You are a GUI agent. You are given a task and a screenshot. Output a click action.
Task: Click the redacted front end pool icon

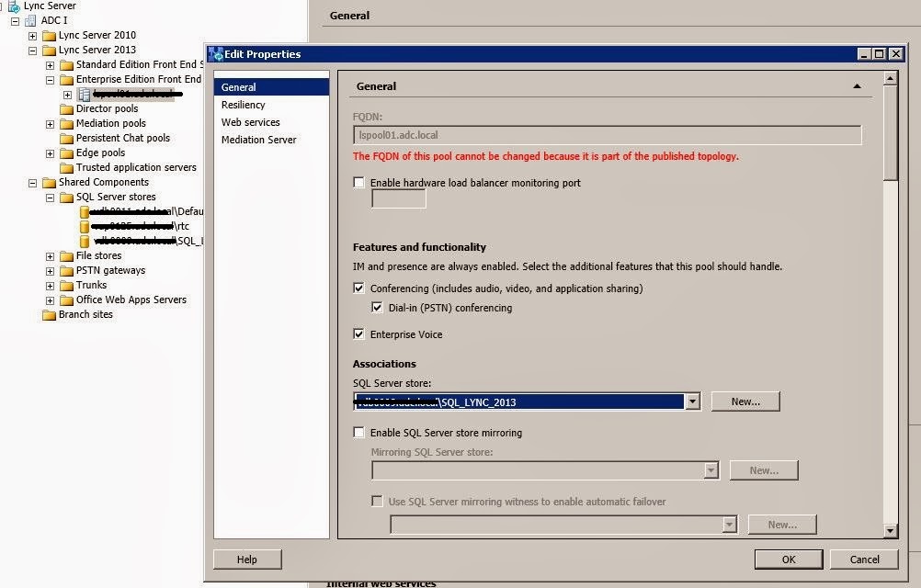[x=84, y=95]
